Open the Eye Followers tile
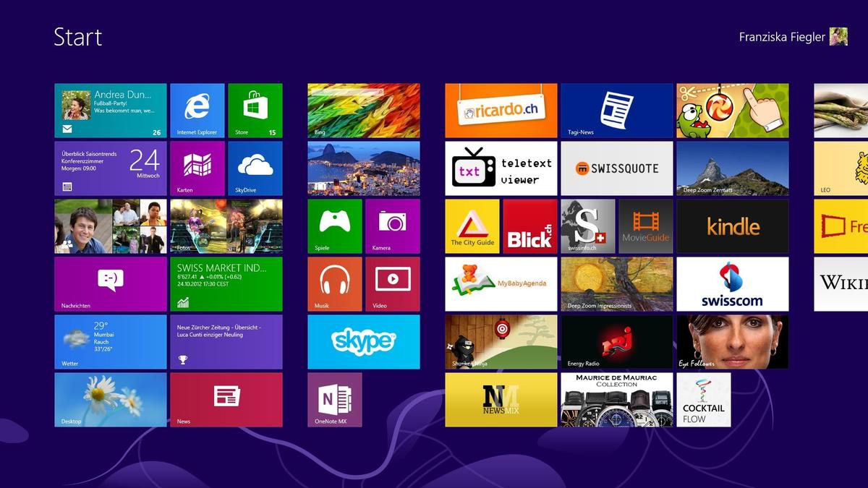 point(733,342)
